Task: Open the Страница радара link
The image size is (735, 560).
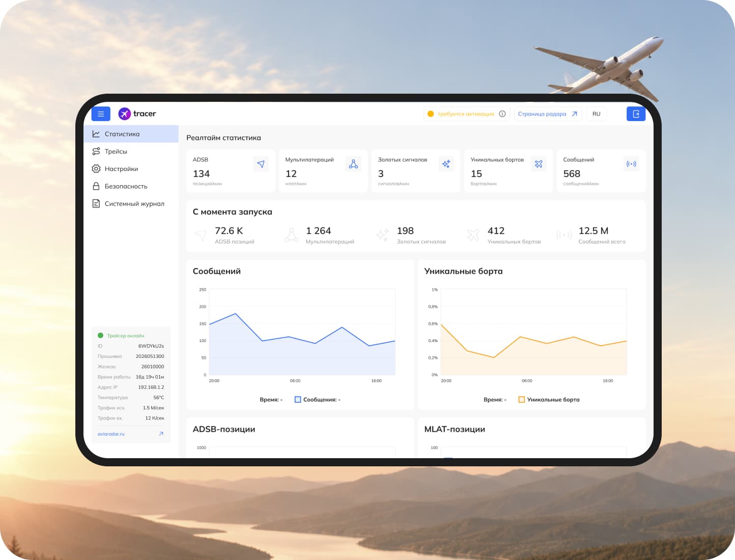Action: (x=548, y=114)
